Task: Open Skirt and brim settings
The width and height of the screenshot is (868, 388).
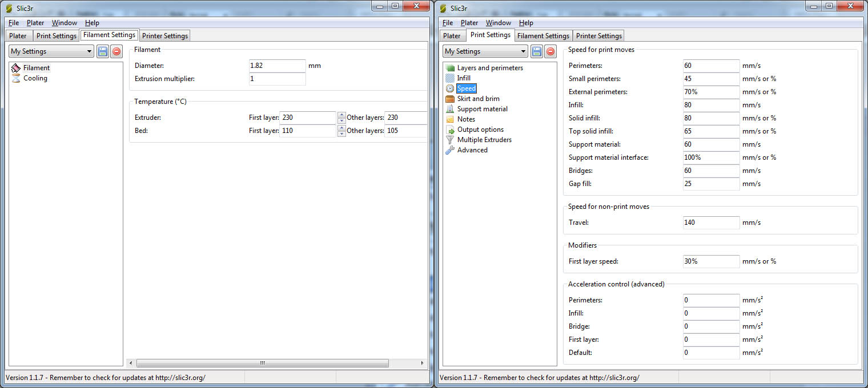Action: tap(478, 99)
